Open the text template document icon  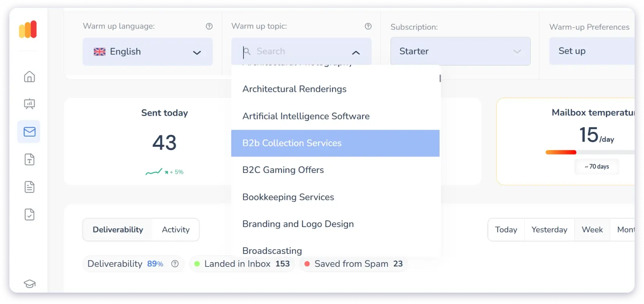click(x=29, y=160)
